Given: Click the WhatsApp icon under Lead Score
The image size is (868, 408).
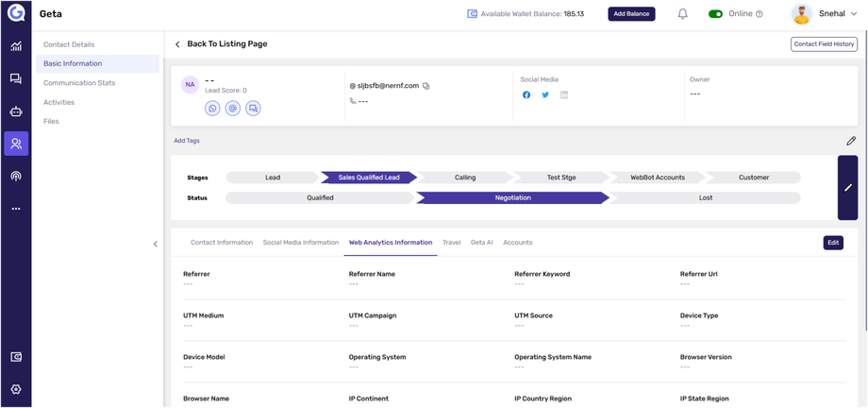Looking at the screenshot, I should 212,109.
